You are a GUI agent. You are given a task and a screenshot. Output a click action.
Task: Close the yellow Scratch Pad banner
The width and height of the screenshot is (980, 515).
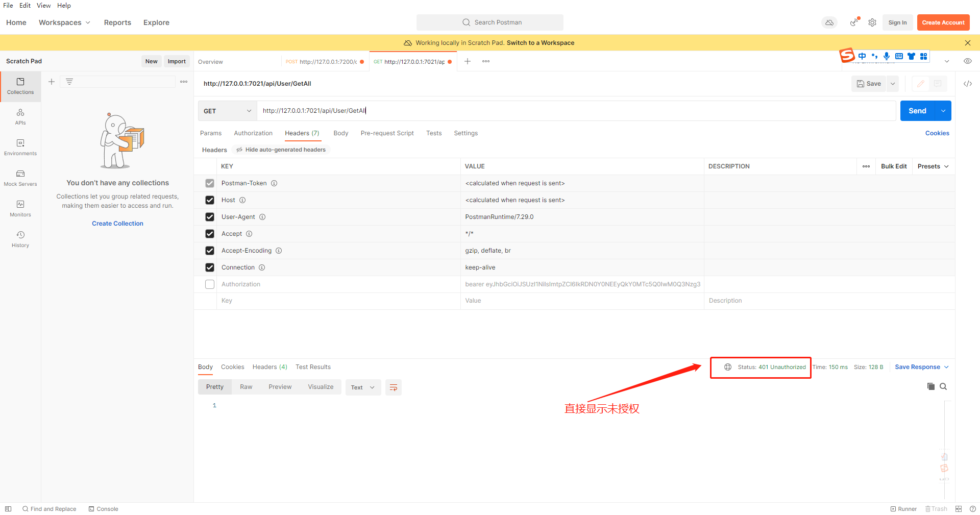[968, 43]
